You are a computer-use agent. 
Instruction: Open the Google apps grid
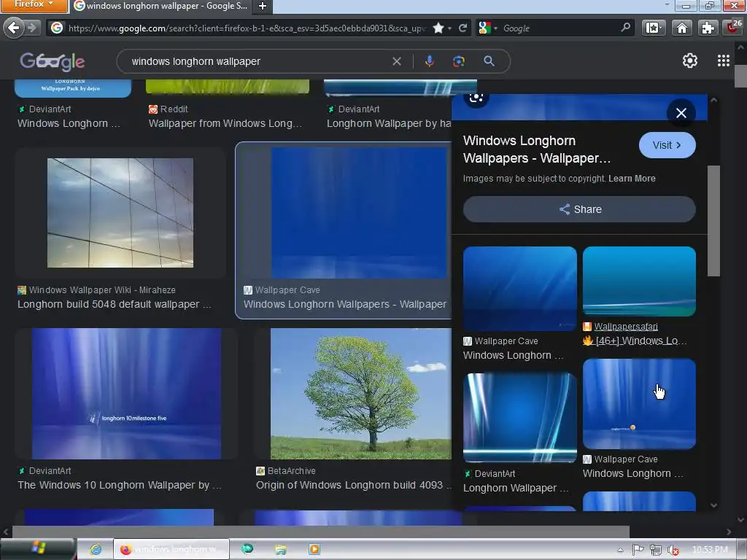[723, 61]
